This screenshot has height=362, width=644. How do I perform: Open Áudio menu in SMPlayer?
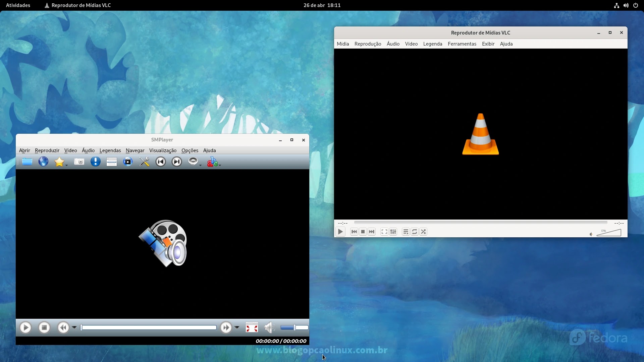[x=88, y=150]
